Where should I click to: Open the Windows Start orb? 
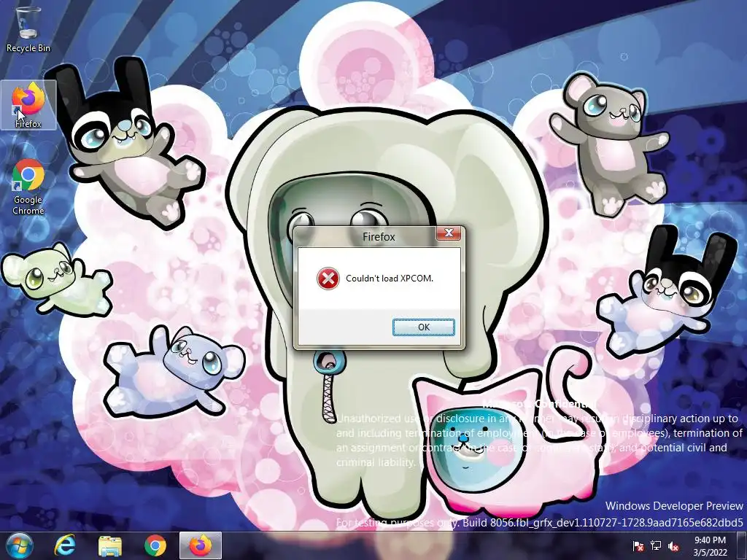tap(20, 545)
